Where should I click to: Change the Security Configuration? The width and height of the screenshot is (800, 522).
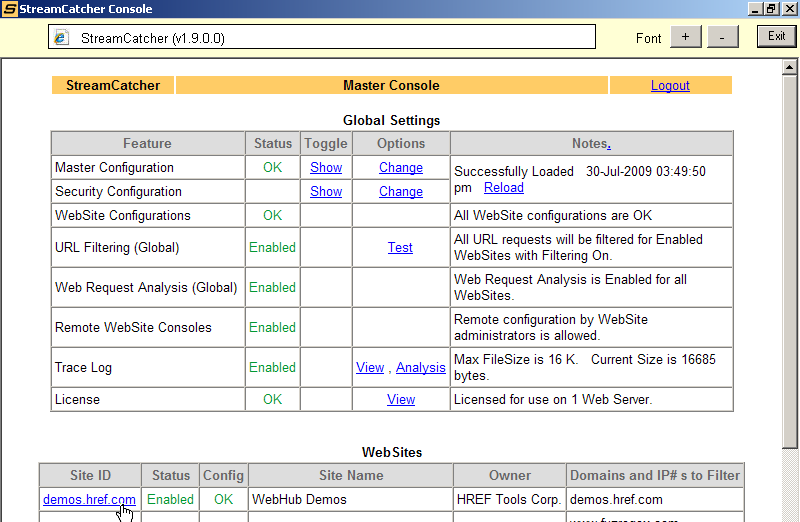tap(401, 191)
